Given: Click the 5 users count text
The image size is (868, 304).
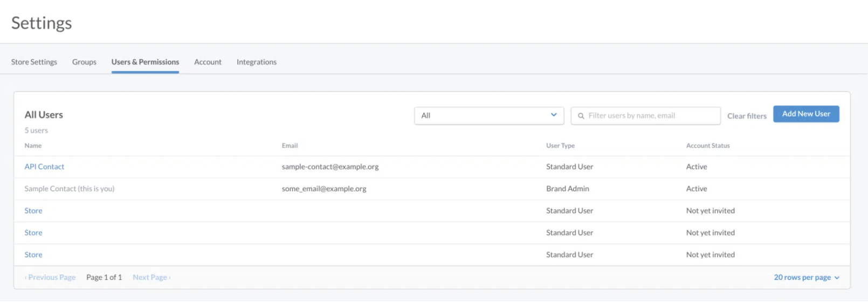Looking at the screenshot, I should [x=36, y=130].
